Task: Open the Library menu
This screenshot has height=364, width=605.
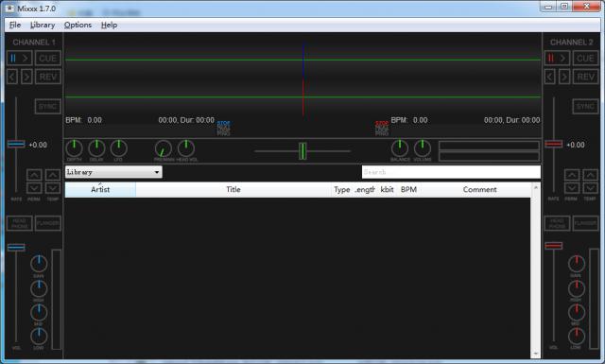Action: point(43,25)
